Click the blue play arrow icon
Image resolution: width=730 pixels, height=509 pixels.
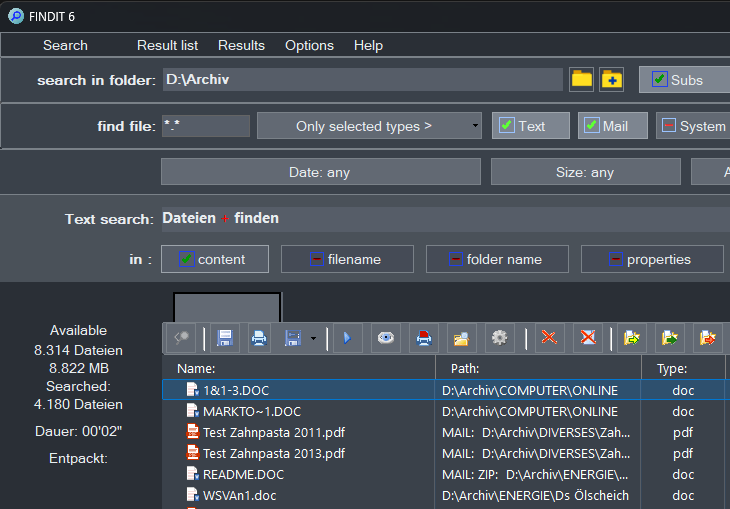click(x=347, y=338)
